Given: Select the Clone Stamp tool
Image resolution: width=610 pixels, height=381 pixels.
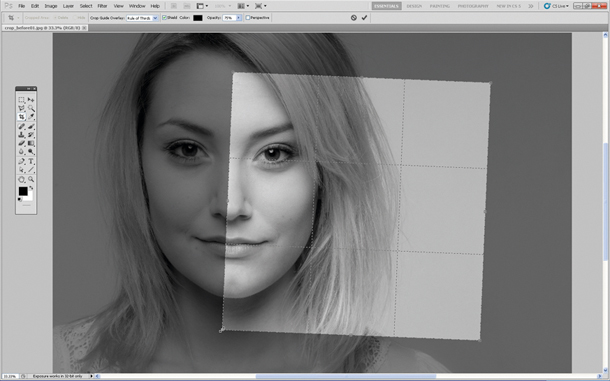Looking at the screenshot, I should (x=21, y=135).
